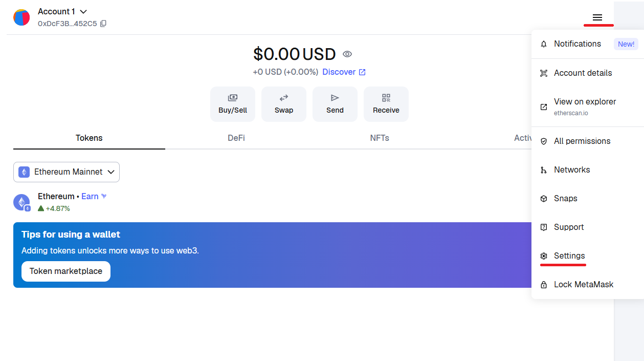Switch to the DeFi tab
This screenshot has width=644, height=361.
click(236, 138)
